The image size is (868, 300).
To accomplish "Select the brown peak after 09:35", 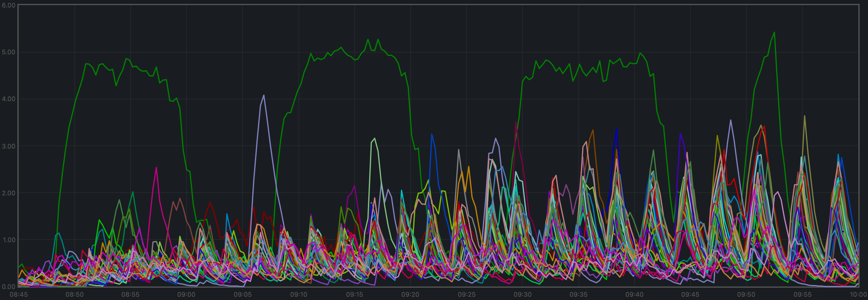I will click(593, 130).
